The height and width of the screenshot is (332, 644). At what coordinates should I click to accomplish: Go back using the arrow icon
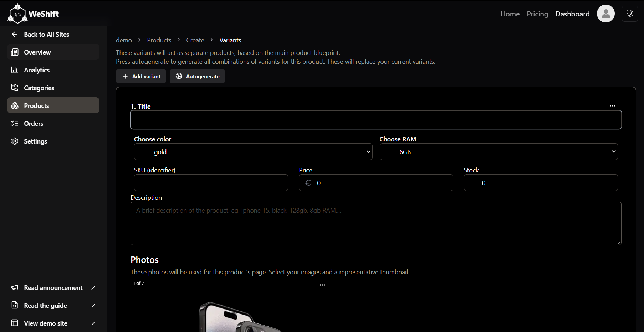pyautogui.click(x=15, y=34)
